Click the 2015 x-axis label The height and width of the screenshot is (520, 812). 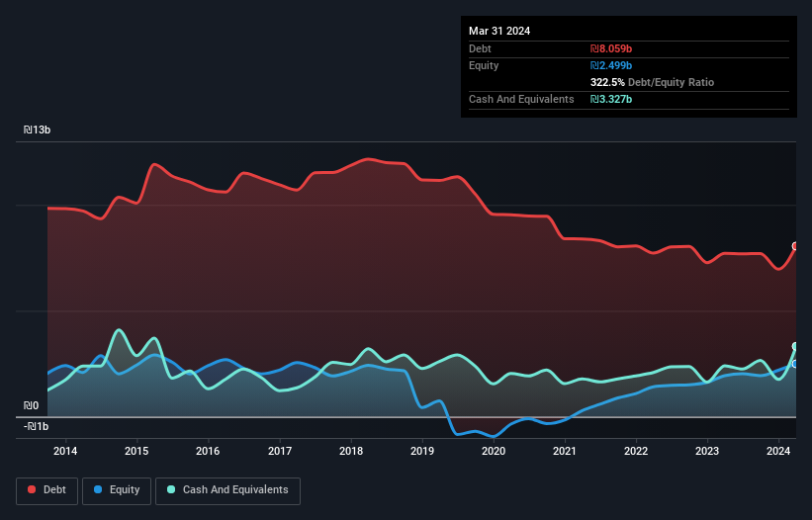pos(136,451)
